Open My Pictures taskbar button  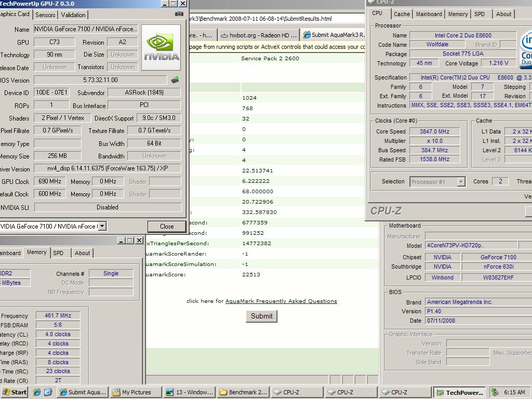click(x=137, y=392)
